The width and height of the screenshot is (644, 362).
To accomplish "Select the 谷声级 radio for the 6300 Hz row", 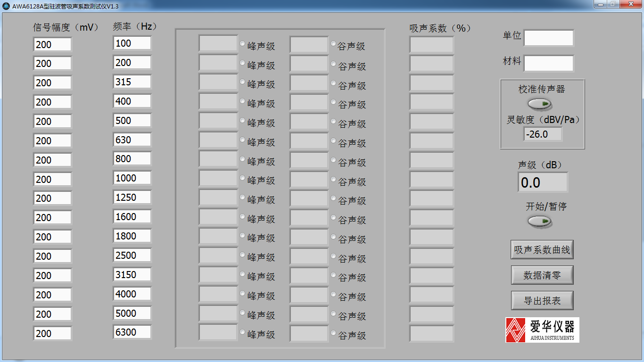I will pyautogui.click(x=334, y=333).
